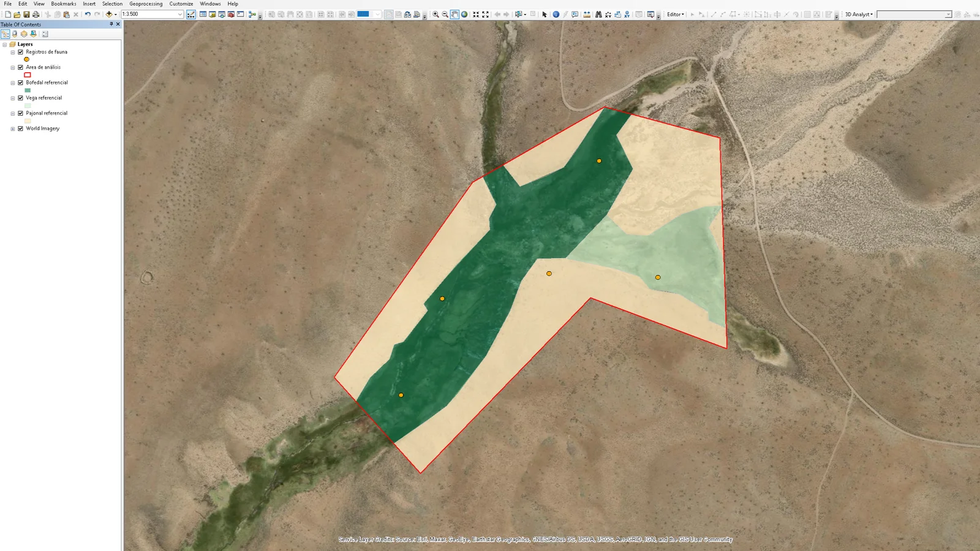Toggle Registros de fauna layer visibility
This screenshot has height=551, width=980.
tap(20, 52)
